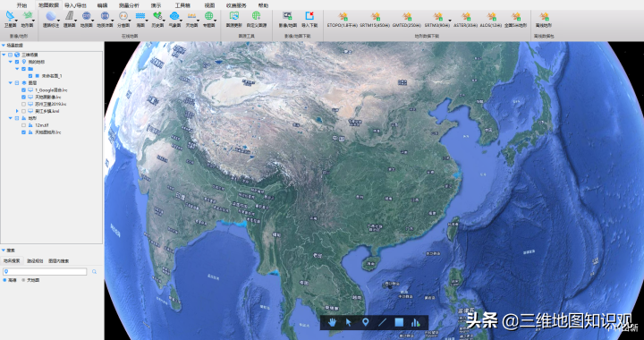Open the 开始 ribbon tab
The width and height of the screenshot is (644, 340).
click(21, 5)
